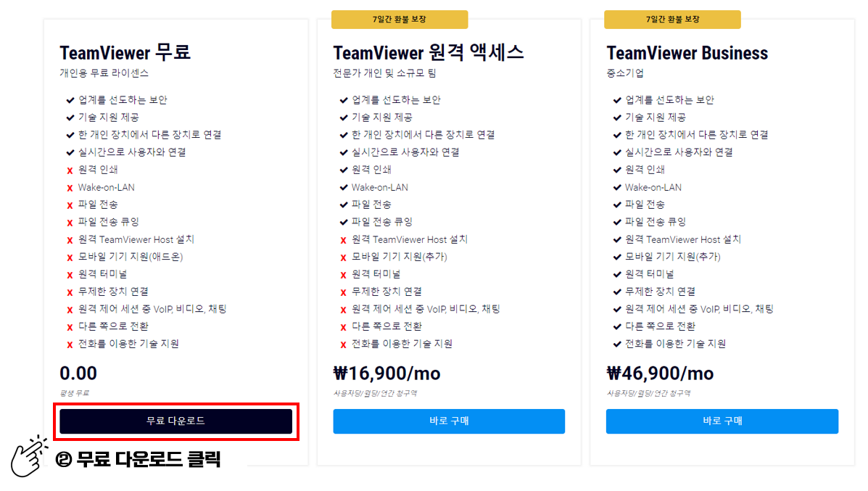Click the X beside 전화를 이용한 기술 지원 in free plan
The height and width of the screenshot is (491, 868).
[69, 344]
